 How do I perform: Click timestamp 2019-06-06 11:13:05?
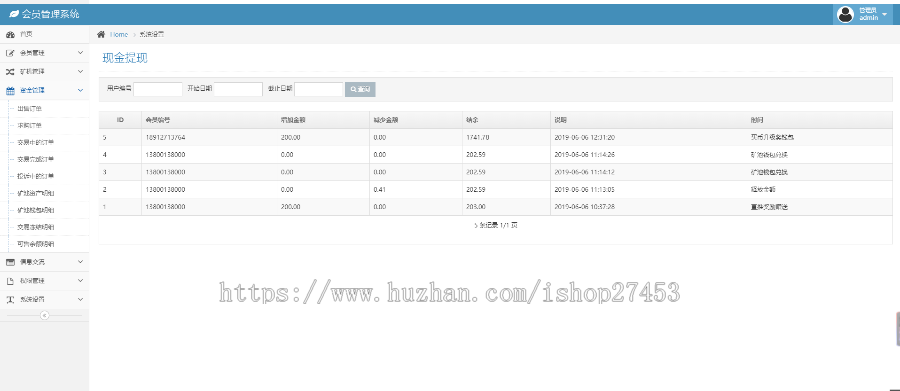[x=585, y=189]
